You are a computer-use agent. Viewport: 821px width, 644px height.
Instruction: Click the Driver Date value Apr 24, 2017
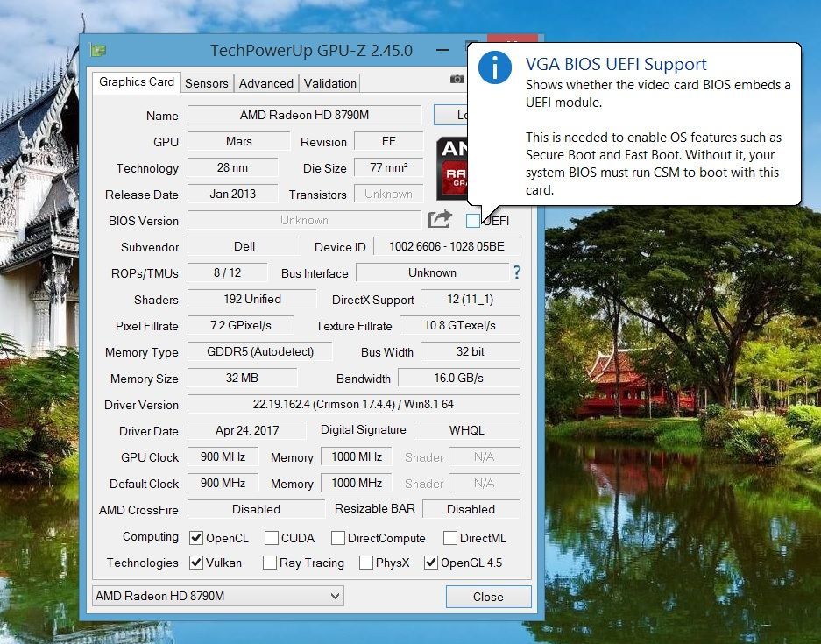[x=247, y=430]
